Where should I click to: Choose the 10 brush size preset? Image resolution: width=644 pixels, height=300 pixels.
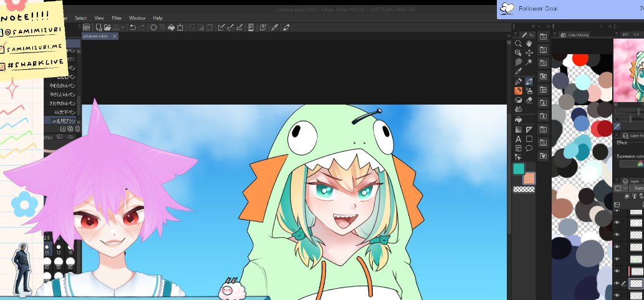[47, 248]
